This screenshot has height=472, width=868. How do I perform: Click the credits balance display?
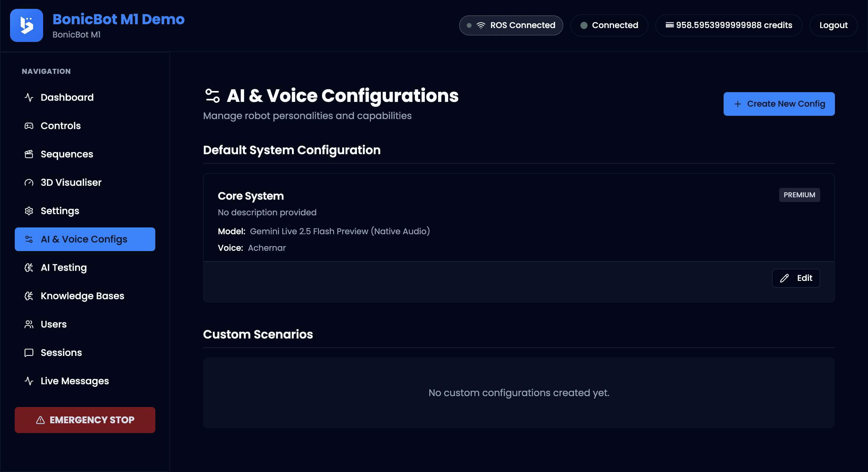(729, 25)
